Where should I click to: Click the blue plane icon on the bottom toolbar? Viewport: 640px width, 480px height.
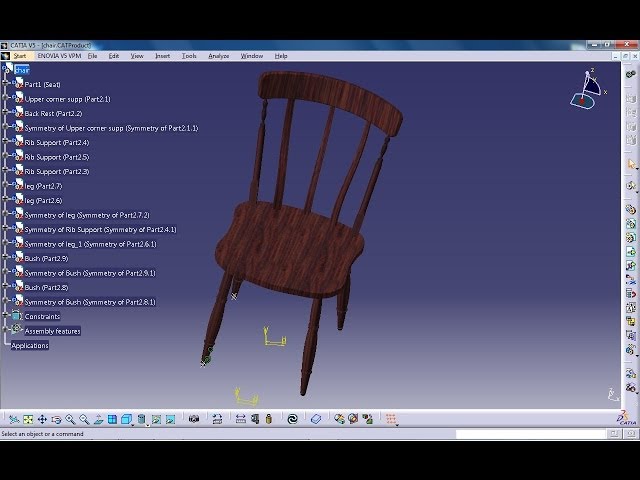[x=316, y=419]
